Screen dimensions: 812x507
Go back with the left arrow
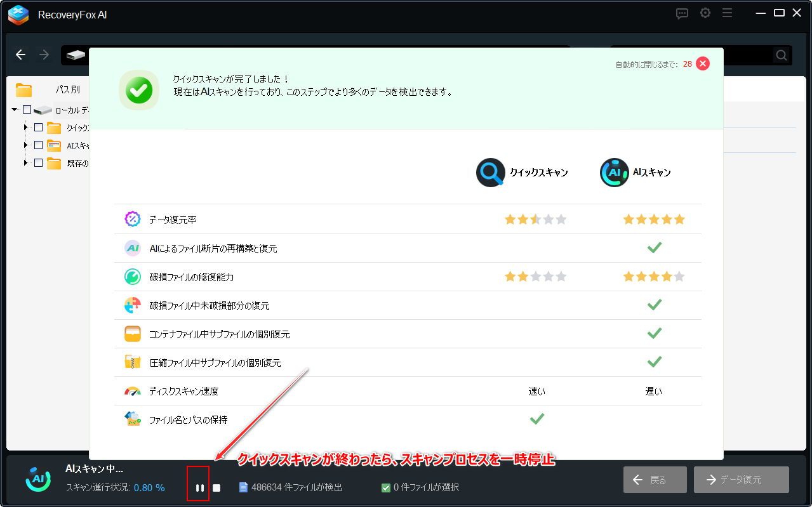coord(21,55)
